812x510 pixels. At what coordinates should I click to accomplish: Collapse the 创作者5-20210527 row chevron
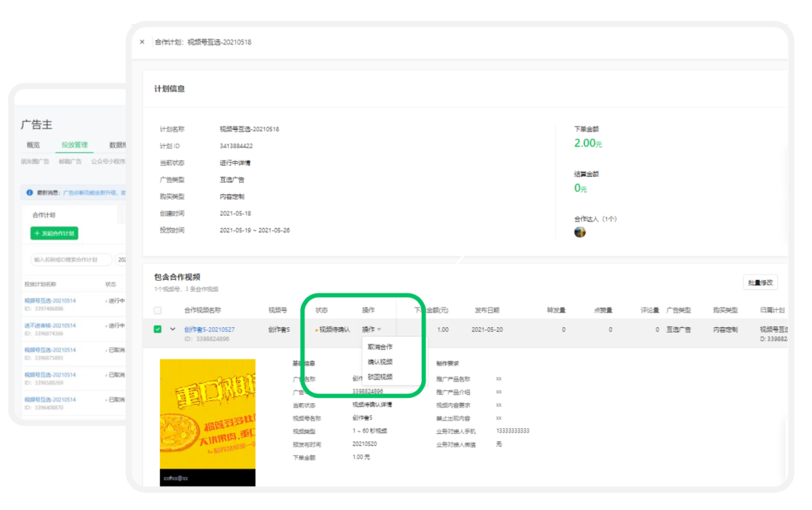(x=173, y=329)
